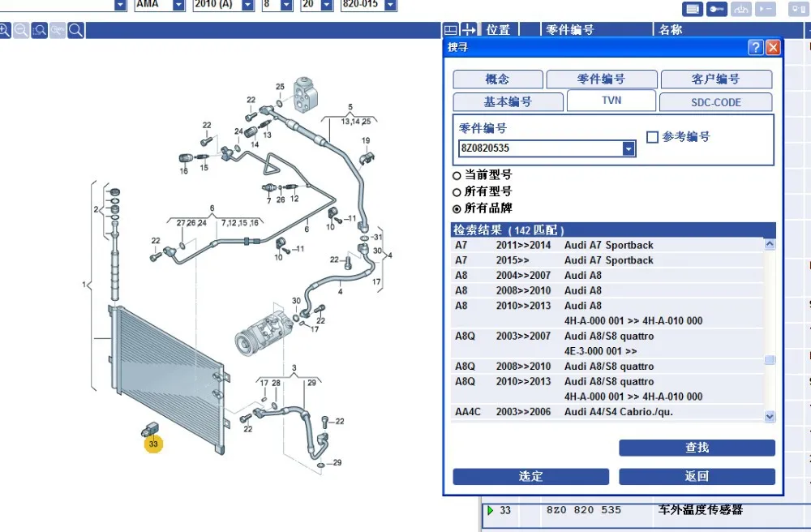The width and height of the screenshot is (811, 532).
Task: Switch to the 基本编号 tab
Action: click(508, 102)
